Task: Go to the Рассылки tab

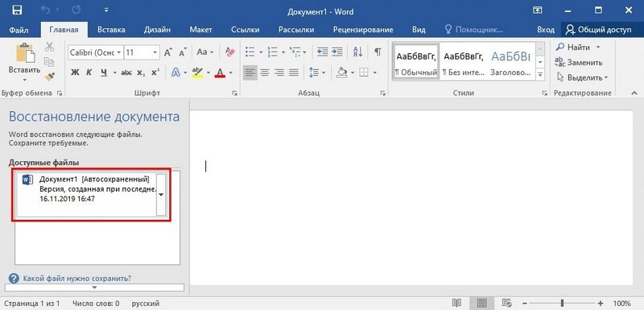Action: click(296, 30)
